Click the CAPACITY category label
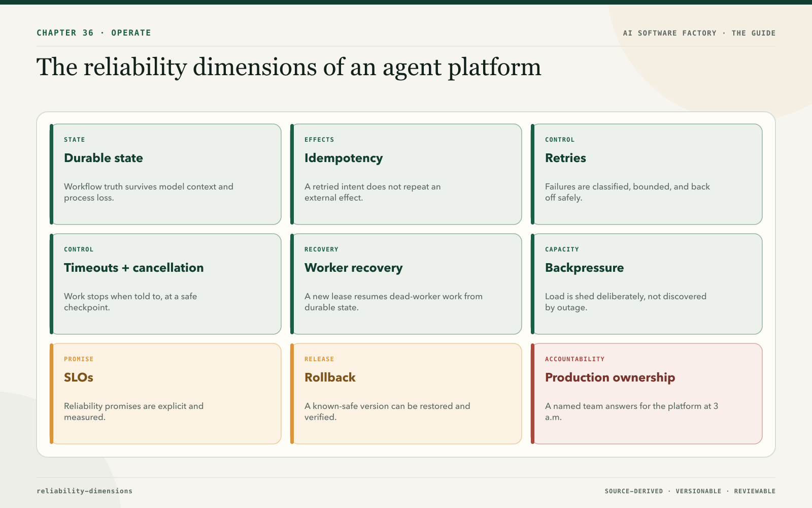 coord(562,249)
